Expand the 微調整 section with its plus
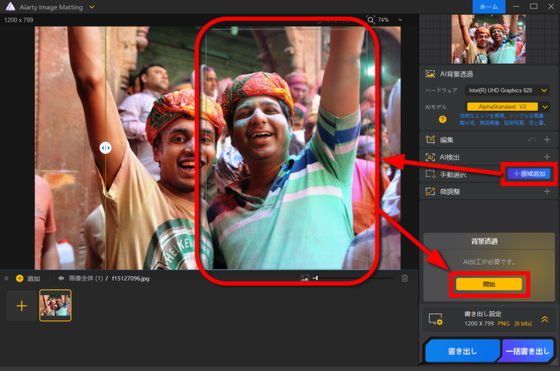 click(x=547, y=191)
